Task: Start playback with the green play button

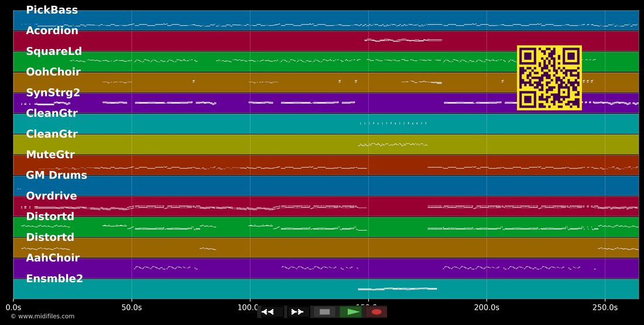Action: 350,312
